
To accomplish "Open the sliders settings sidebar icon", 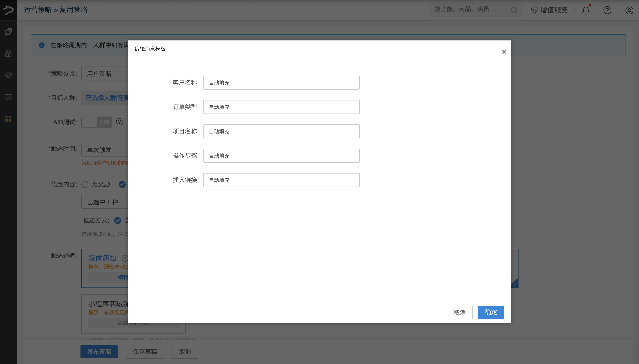I will (8, 97).
